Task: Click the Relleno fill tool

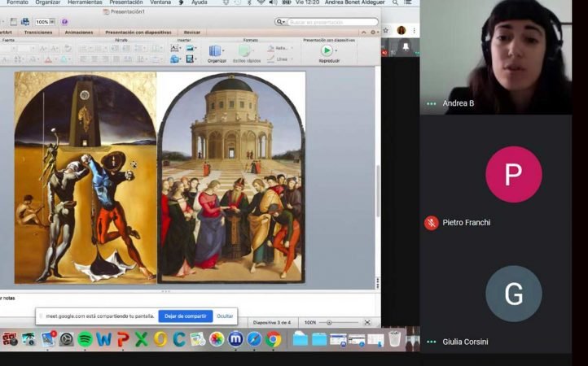Action: [279, 48]
